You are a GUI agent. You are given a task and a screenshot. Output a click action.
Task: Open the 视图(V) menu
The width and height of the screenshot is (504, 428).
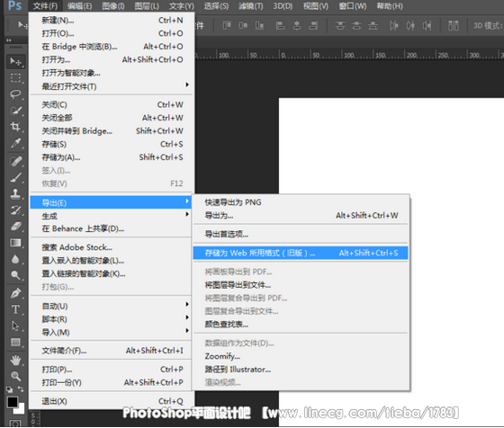pyautogui.click(x=316, y=5)
